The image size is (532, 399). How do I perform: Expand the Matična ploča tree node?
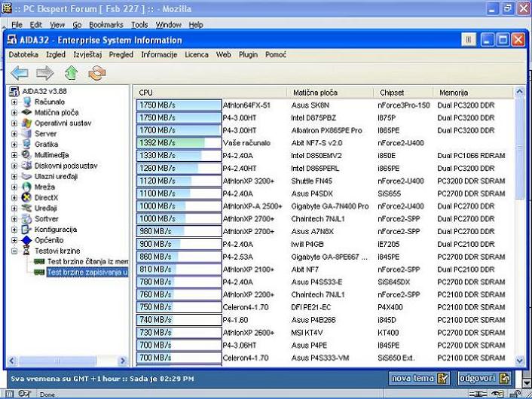[14, 112]
